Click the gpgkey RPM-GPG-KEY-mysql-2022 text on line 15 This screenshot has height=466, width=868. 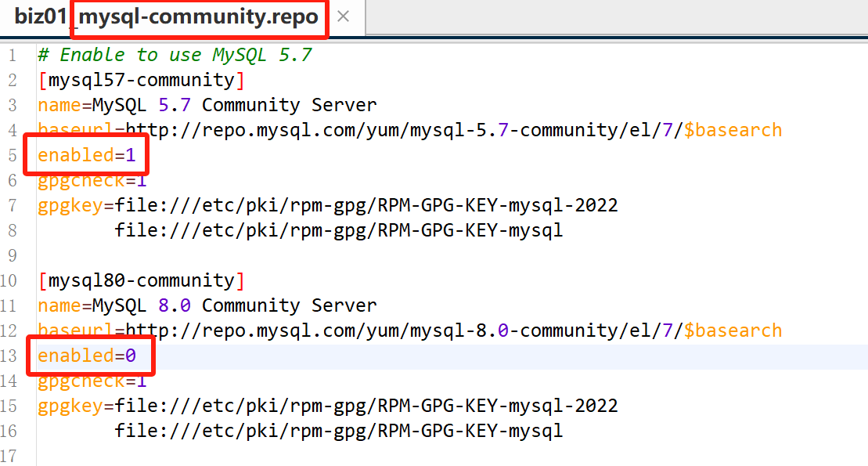328,406
